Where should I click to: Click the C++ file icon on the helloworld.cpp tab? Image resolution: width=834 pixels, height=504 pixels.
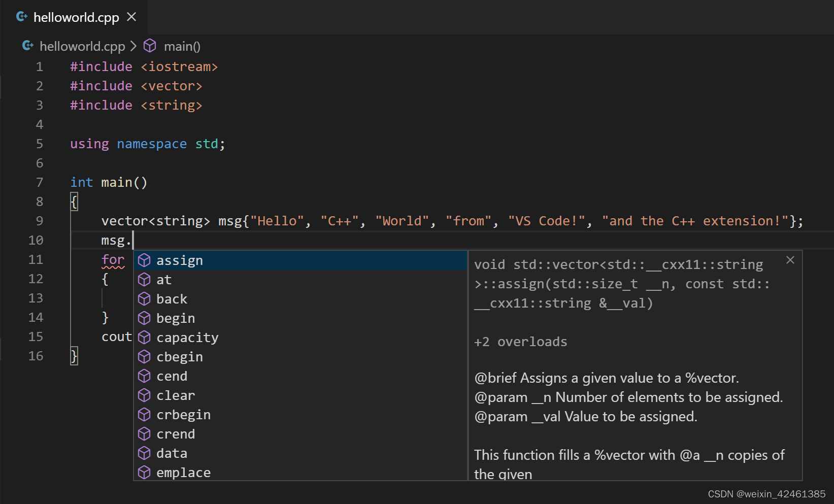point(21,16)
